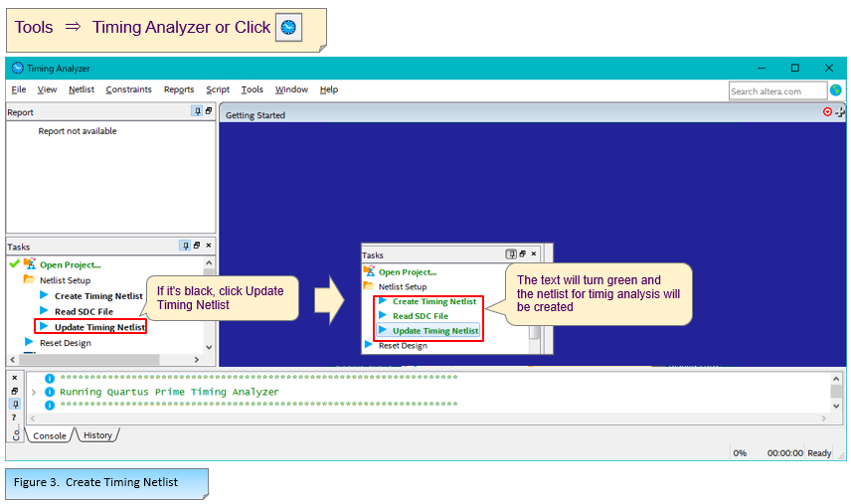This screenshot has width=851, height=504.
Task: Float the Report panel using the undock icon
Action: pyautogui.click(x=209, y=112)
